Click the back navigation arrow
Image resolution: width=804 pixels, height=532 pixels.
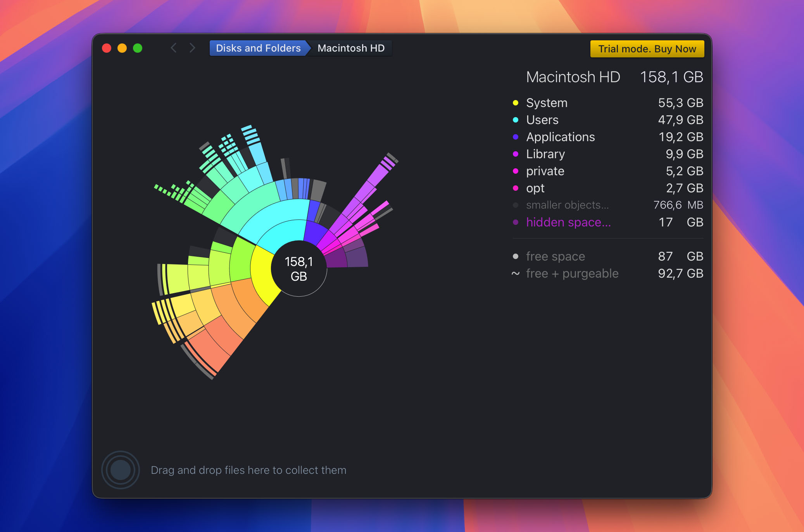point(173,48)
